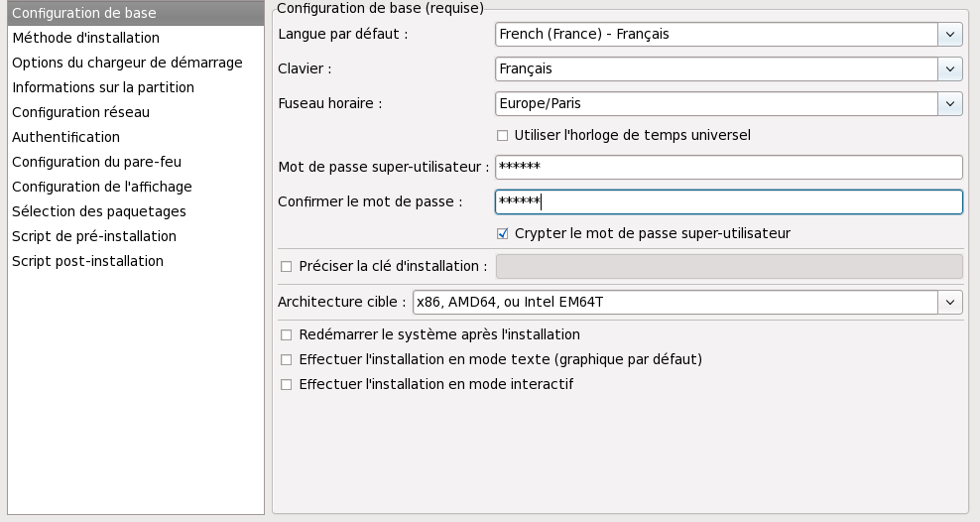Click the Confirmer le mot de passe field
This screenshot has height=522, width=980.
(x=729, y=201)
